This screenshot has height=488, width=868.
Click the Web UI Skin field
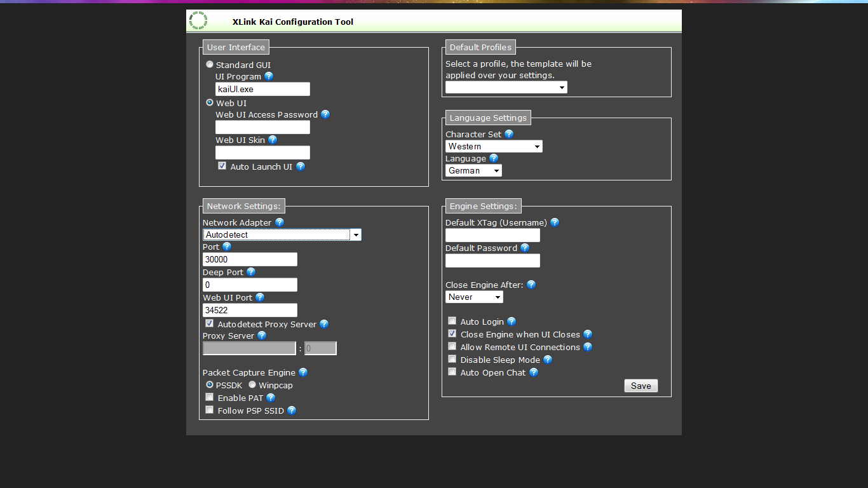262,152
